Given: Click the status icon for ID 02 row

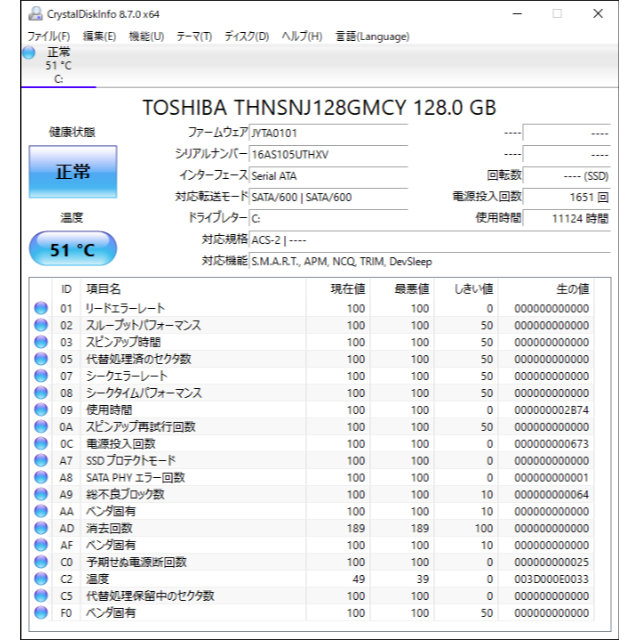Looking at the screenshot, I should pyautogui.click(x=41, y=325).
